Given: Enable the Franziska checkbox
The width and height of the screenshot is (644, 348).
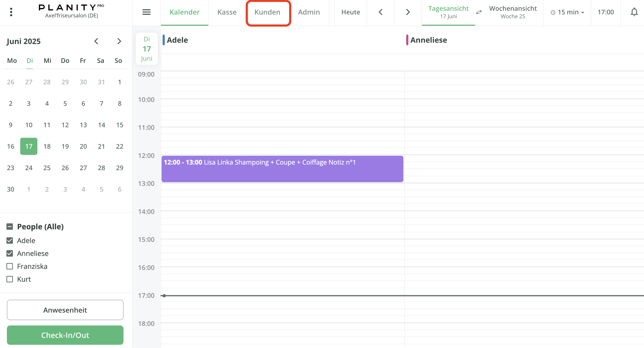Looking at the screenshot, I should point(10,266).
